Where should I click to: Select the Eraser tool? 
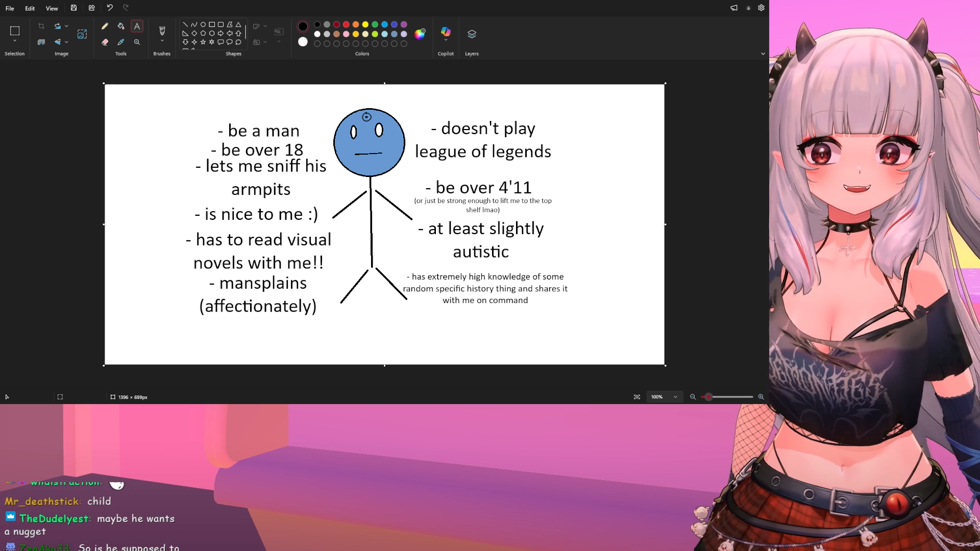point(105,42)
